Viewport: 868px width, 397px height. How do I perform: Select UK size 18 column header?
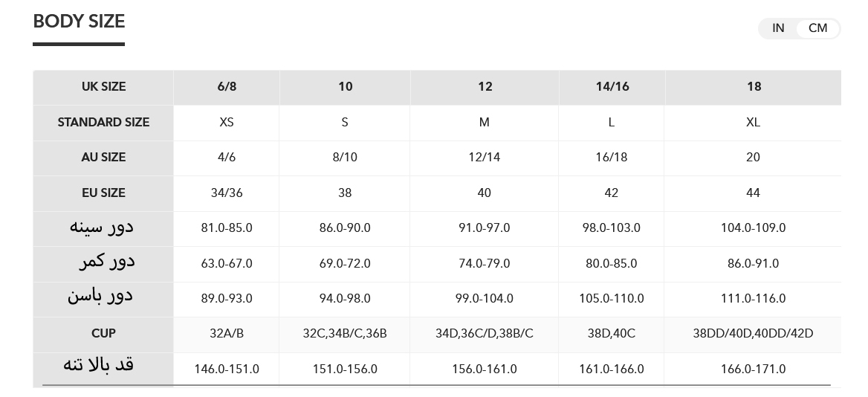coord(754,86)
